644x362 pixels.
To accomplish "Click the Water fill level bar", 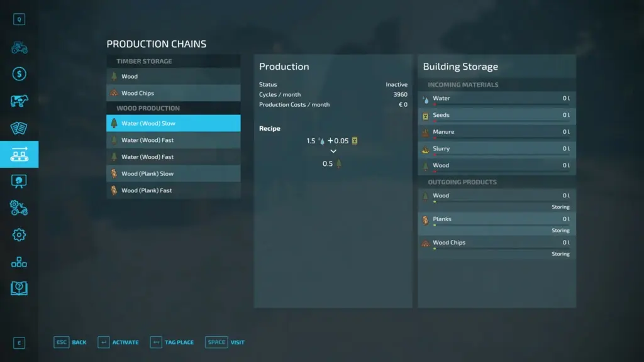I will click(x=497, y=105).
